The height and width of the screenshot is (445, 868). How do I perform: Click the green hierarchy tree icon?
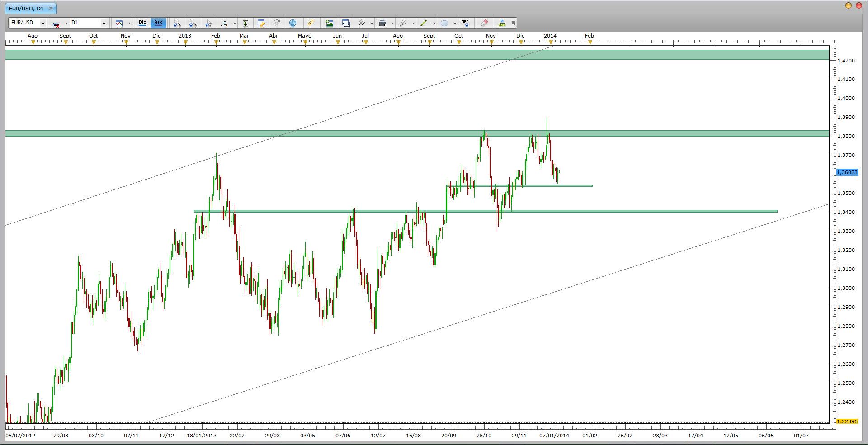[x=502, y=23]
